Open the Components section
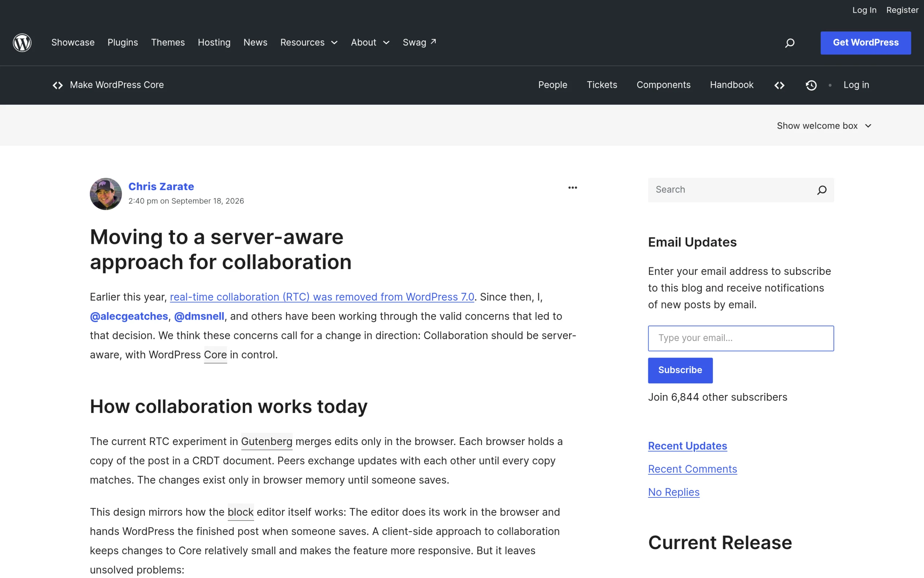Image resolution: width=924 pixels, height=578 pixels. [663, 85]
